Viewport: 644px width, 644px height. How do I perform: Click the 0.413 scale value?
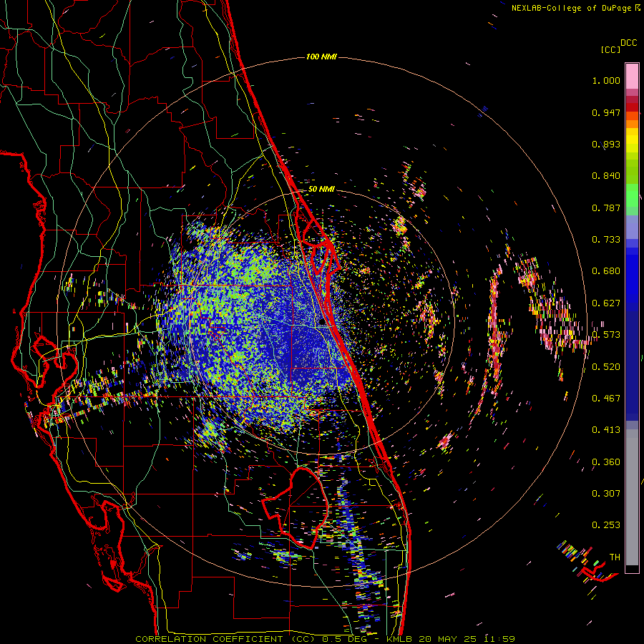606,430
